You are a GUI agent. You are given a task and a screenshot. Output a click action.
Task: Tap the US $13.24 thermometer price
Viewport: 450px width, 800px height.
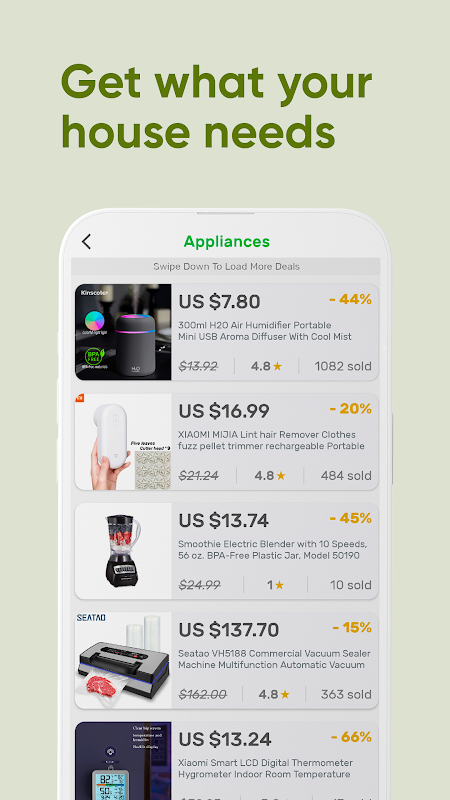[x=224, y=739]
